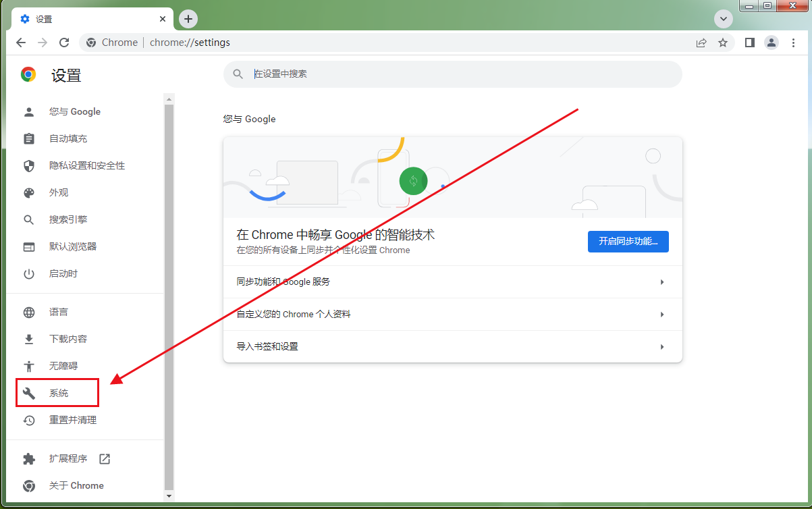812x509 pixels.
Task: Click the back navigation arrow
Action: pyautogui.click(x=21, y=43)
